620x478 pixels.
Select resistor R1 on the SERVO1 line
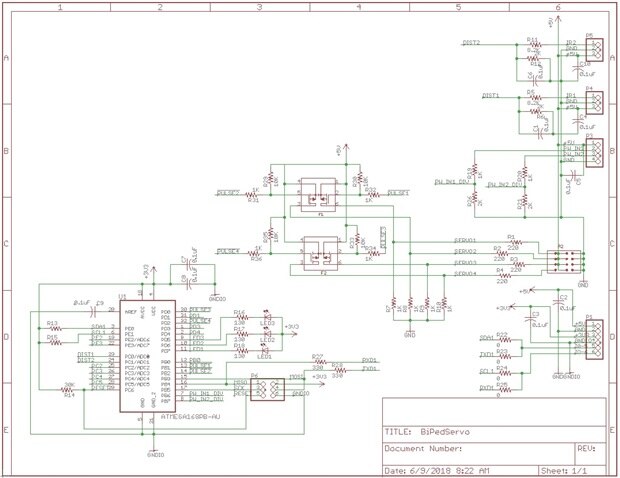514,242
